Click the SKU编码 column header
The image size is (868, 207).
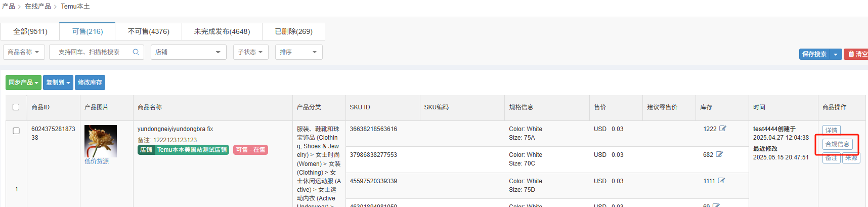point(436,107)
